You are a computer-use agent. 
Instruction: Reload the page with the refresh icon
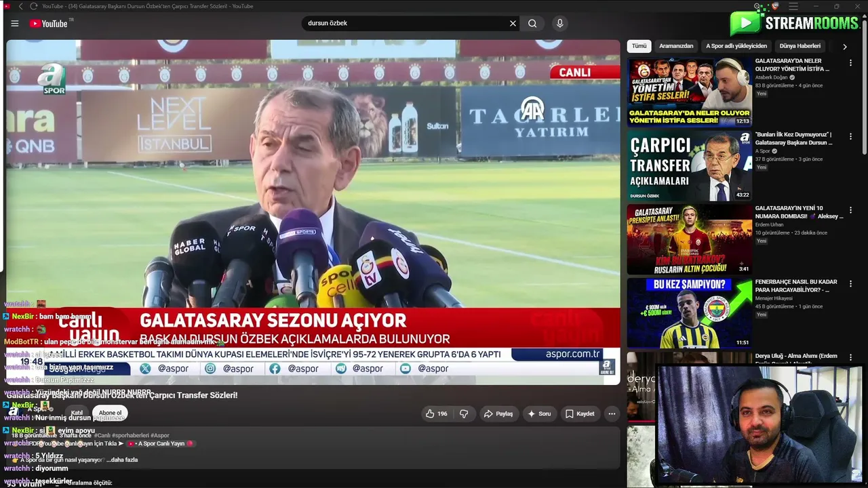(x=33, y=6)
